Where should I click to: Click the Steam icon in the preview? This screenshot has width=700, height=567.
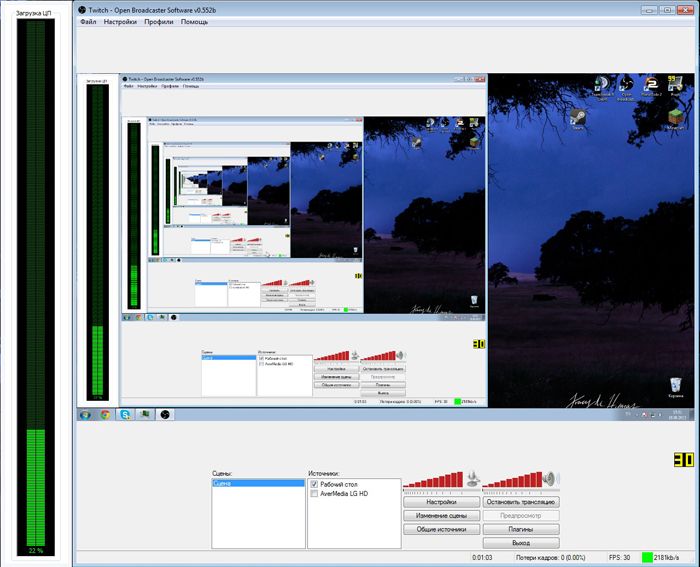pos(577,118)
